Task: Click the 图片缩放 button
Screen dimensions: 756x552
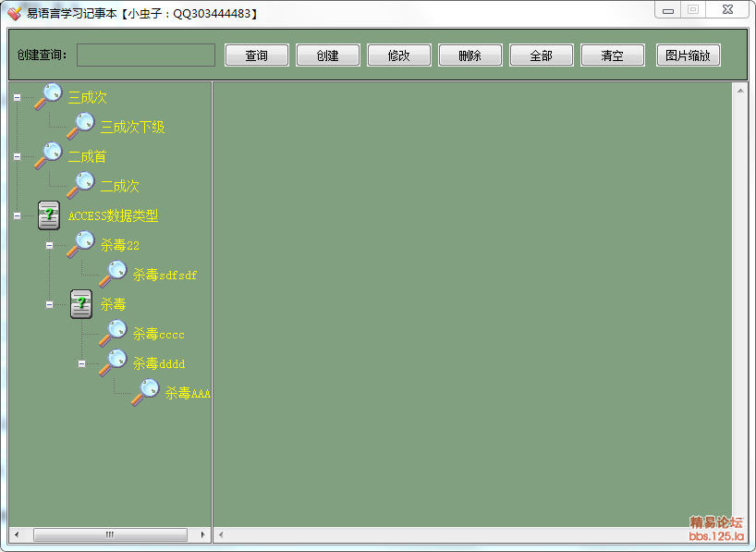Action: point(688,55)
